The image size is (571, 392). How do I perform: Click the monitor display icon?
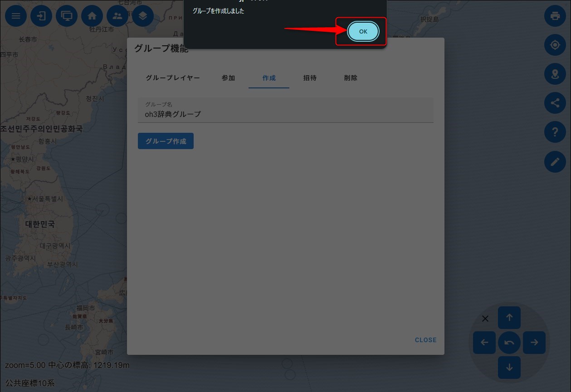tap(67, 16)
